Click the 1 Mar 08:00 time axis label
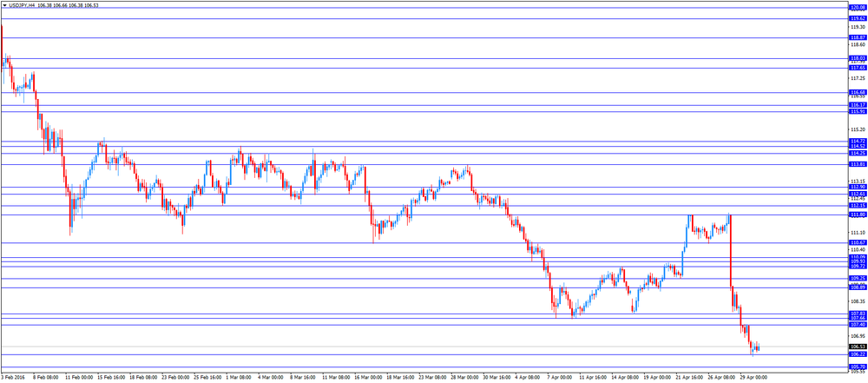 tap(240, 378)
